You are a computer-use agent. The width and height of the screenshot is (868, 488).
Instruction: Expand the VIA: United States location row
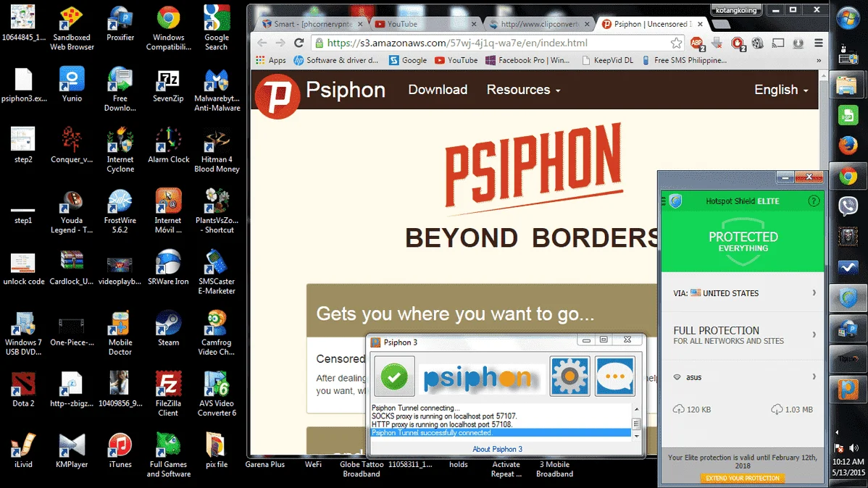pyautogui.click(x=743, y=293)
